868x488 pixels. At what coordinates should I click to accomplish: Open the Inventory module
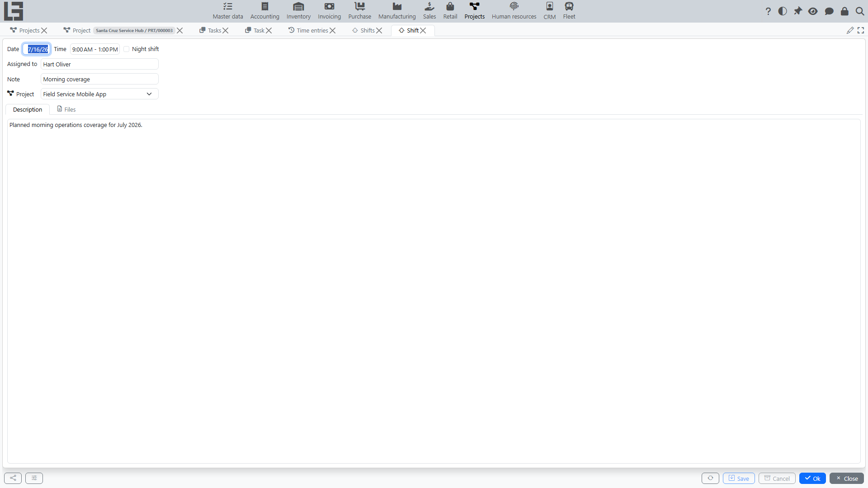298,11
